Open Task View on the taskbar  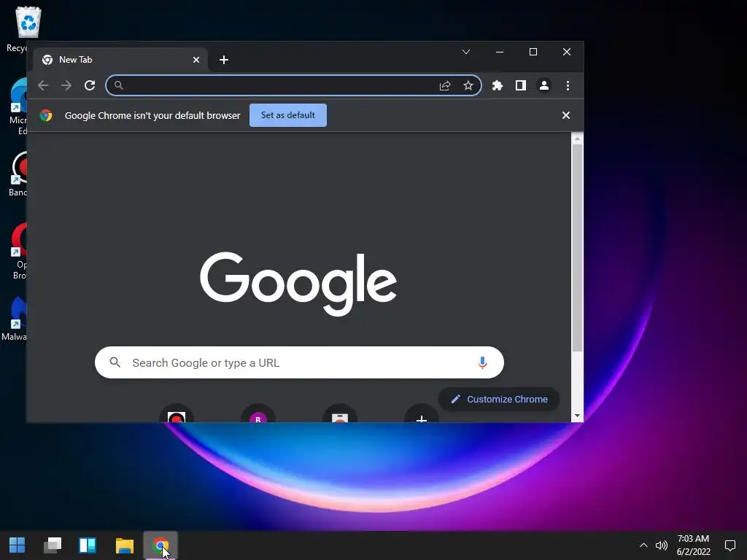click(x=53, y=545)
